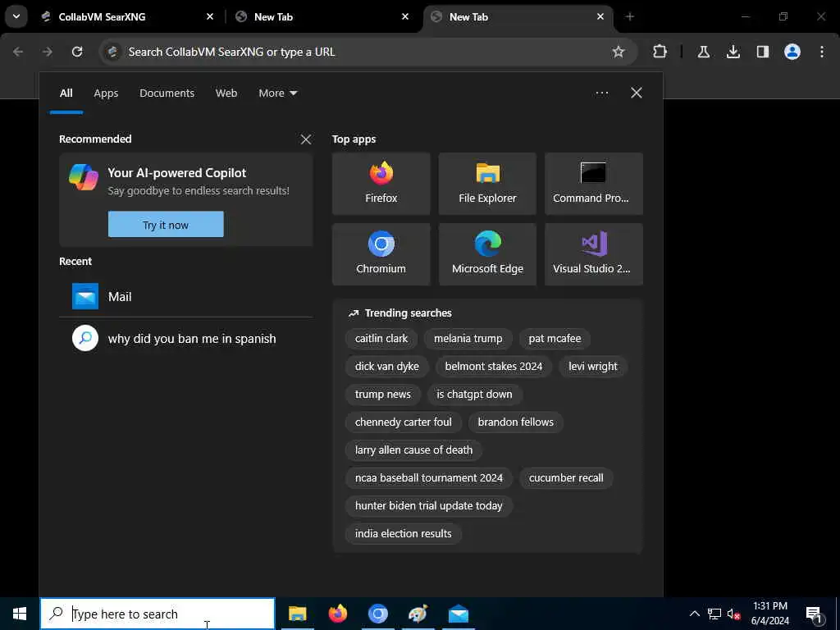Open the notification center icon
840x630 pixels.
pyautogui.click(x=815, y=614)
